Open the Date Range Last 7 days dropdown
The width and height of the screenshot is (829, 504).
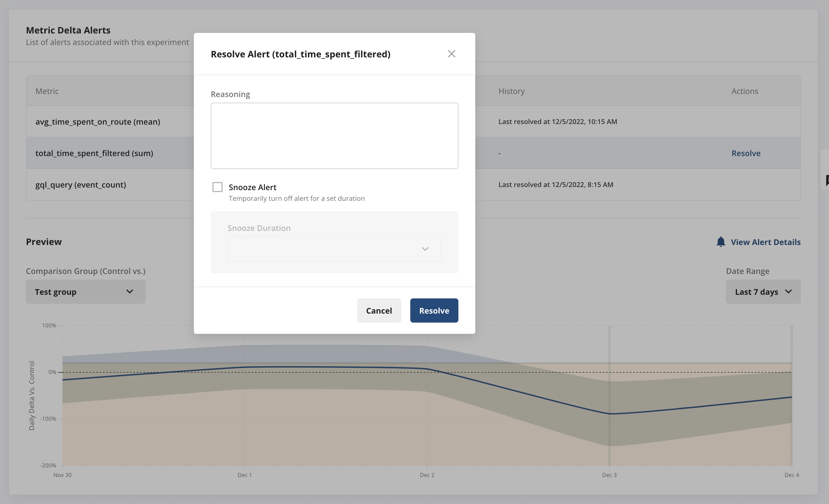[763, 292]
